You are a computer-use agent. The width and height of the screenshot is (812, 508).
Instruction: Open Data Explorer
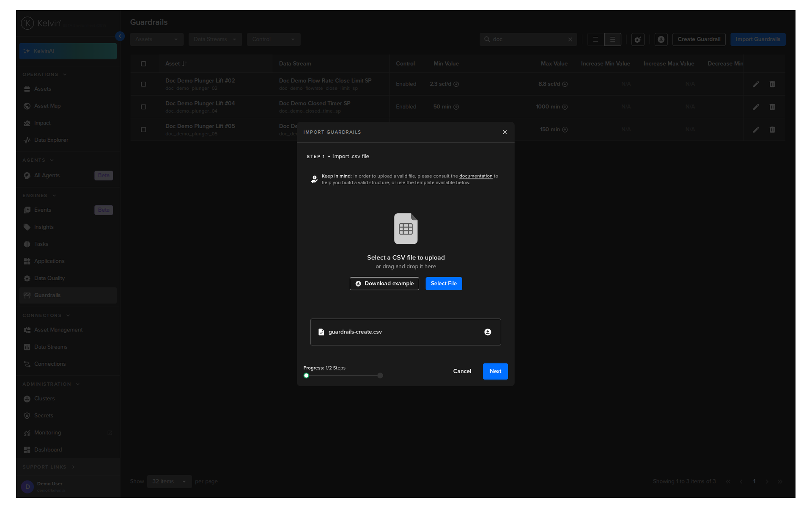point(68,140)
